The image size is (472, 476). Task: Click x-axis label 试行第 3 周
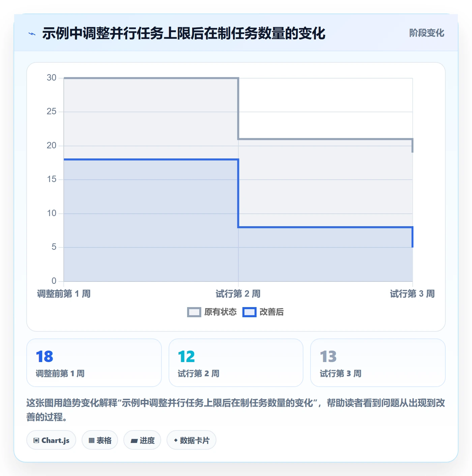pyautogui.click(x=412, y=294)
